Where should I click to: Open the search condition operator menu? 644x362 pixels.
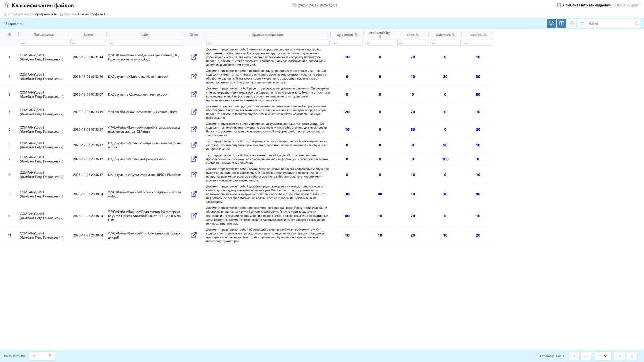582,23
